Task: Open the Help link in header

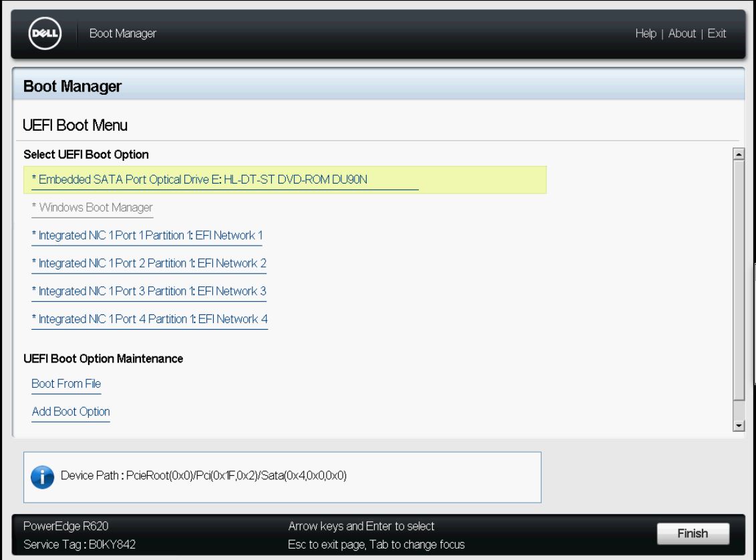Action: coord(646,33)
